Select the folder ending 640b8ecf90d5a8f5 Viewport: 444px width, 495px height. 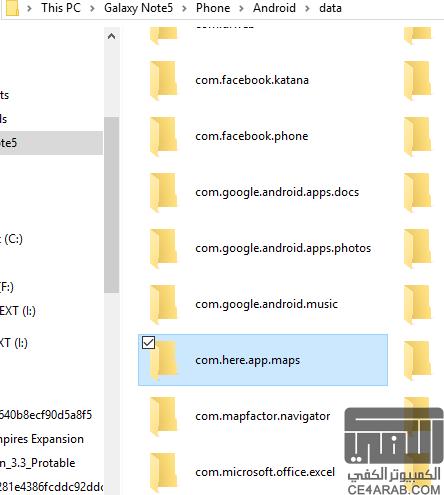[x=46, y=415]
